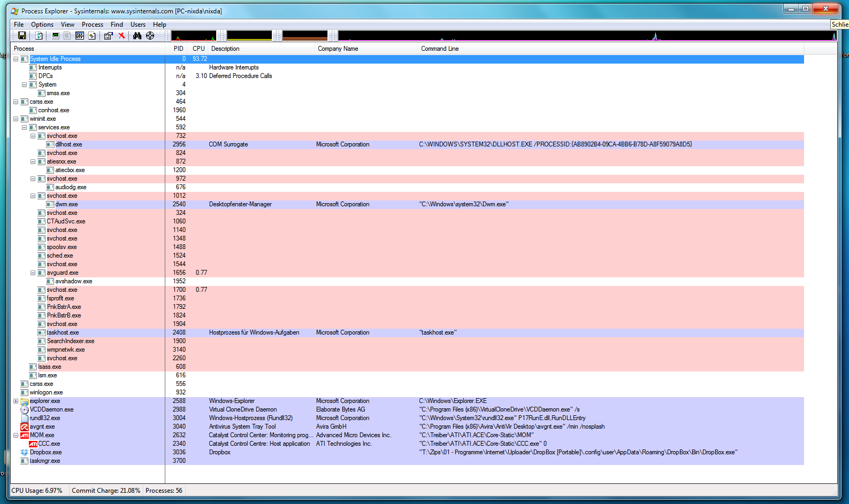Click the Process Explorer title bar icon
This screenshot has width=849, height=504.
point(14,11)
